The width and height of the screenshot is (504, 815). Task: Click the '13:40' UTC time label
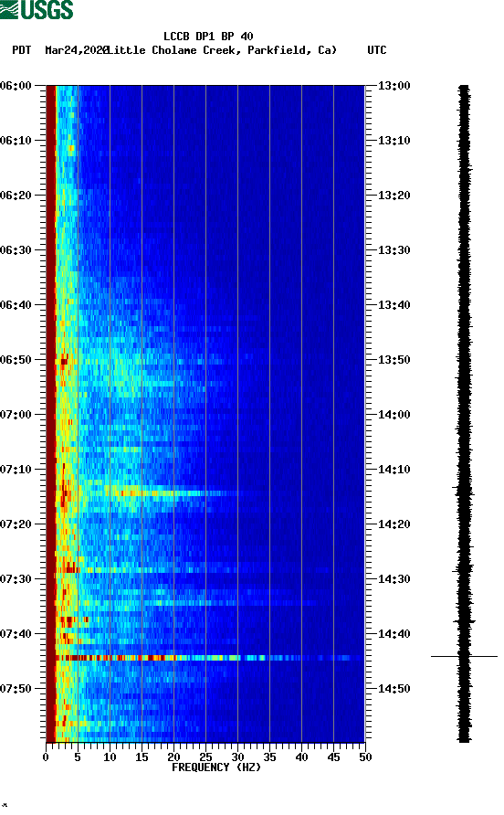tap(394, 305)
